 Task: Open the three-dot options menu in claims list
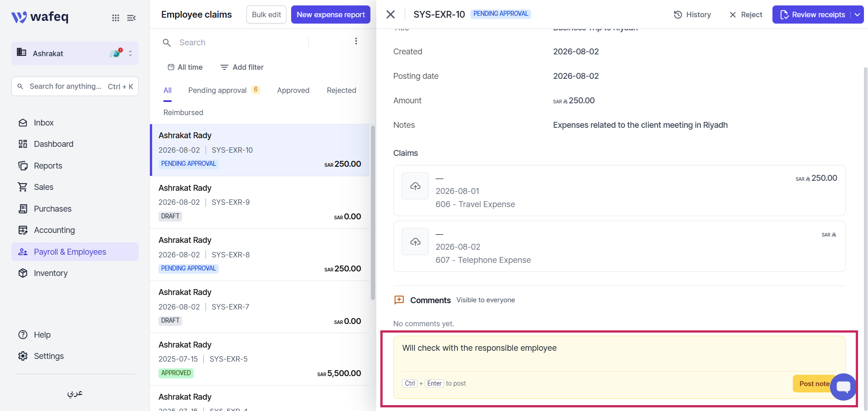point(356,41)
